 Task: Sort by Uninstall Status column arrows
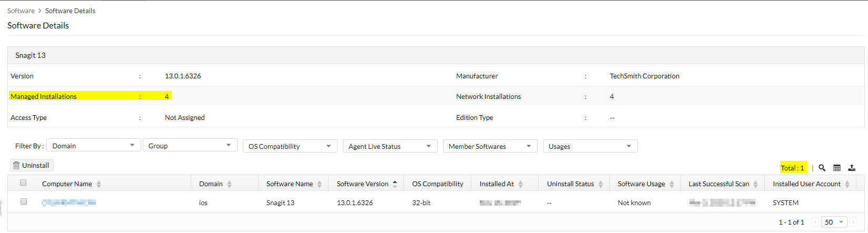pos(600,184)
